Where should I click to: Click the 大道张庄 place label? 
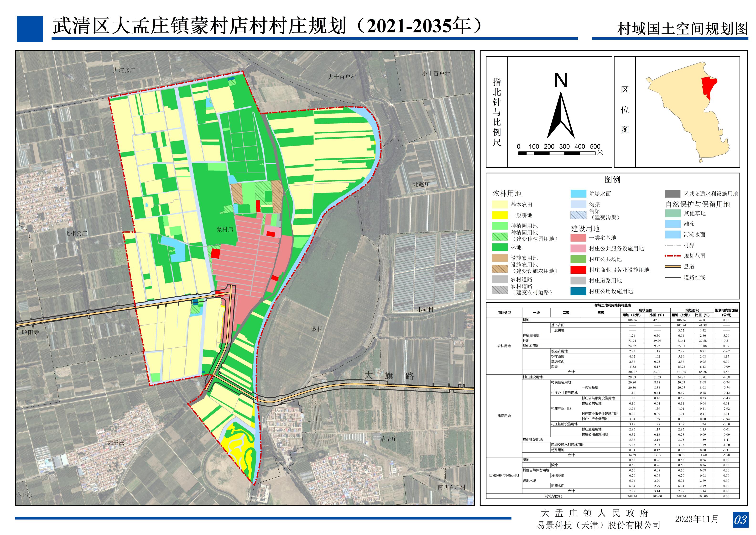[x=124, y=70]
